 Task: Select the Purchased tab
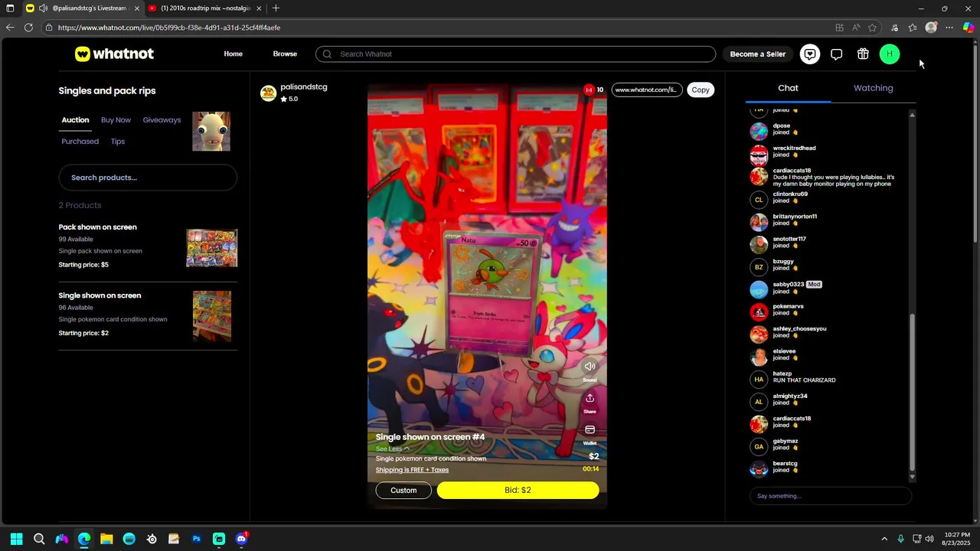coord(80,142)
